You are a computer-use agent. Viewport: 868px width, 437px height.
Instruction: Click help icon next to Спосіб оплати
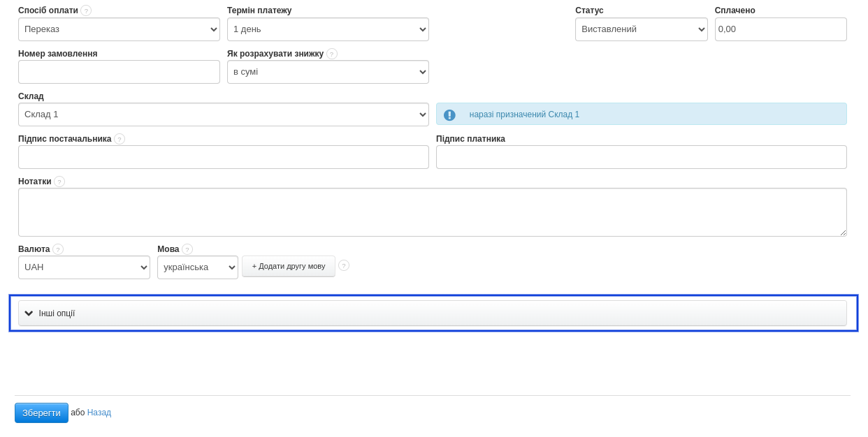click(x=86, y=10)
